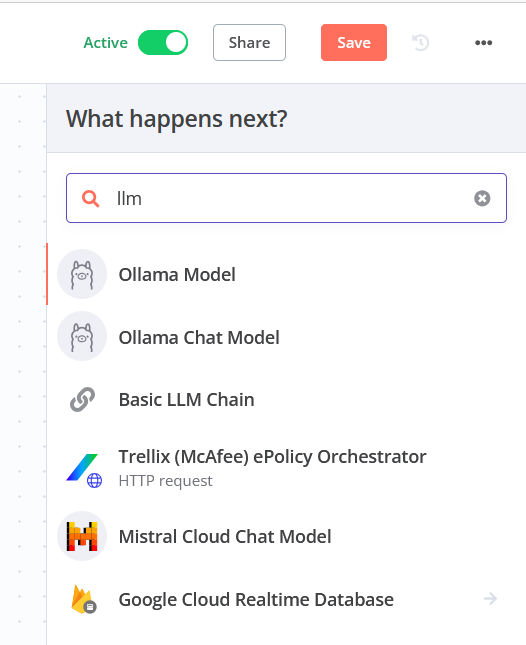Toggle the Active workflow switch
The image size is (526, 645).
163,42
